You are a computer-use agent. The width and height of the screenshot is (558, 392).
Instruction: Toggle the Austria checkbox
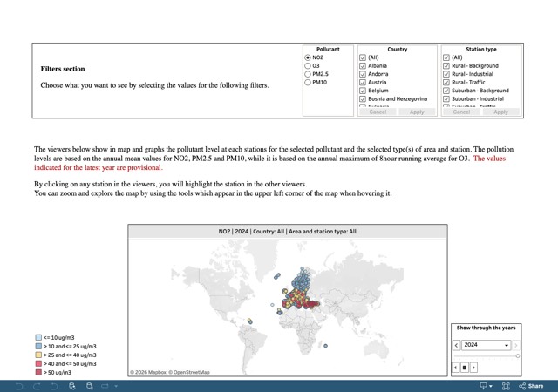[x=363, y=82]
